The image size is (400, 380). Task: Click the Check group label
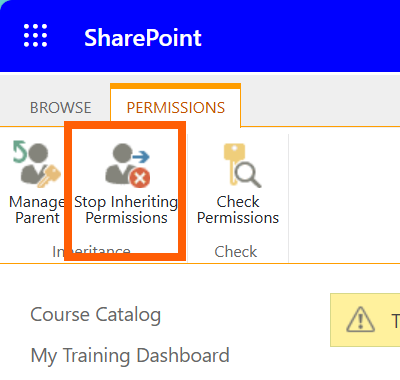pyautogui.click(x=236, y=252)
